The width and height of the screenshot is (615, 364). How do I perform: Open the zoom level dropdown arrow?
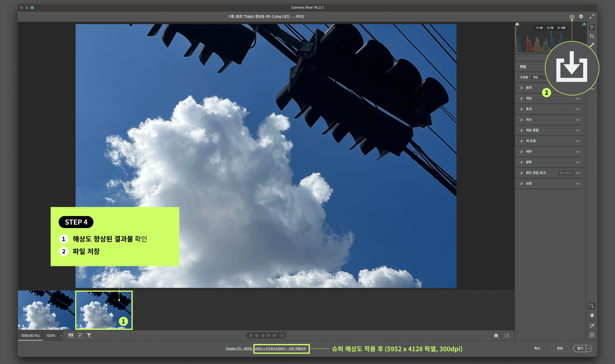click(x=61, y=336)
